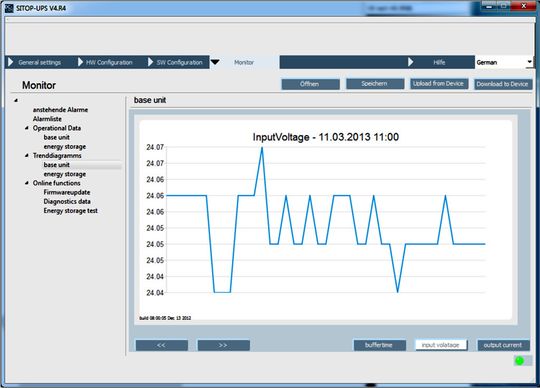Screen dimensions: 540x388
Task: Click the build date text under chart
Action: click(165, 318)
